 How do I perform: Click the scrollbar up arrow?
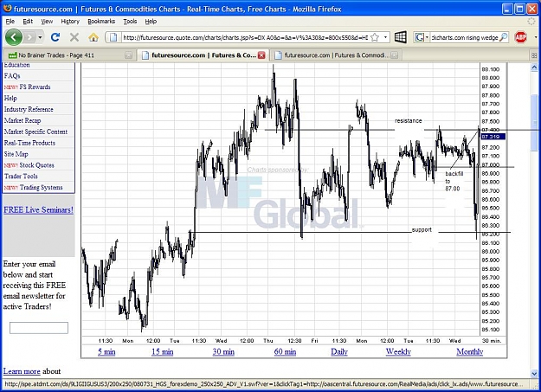pyautogui.click(x=534, y=67)
